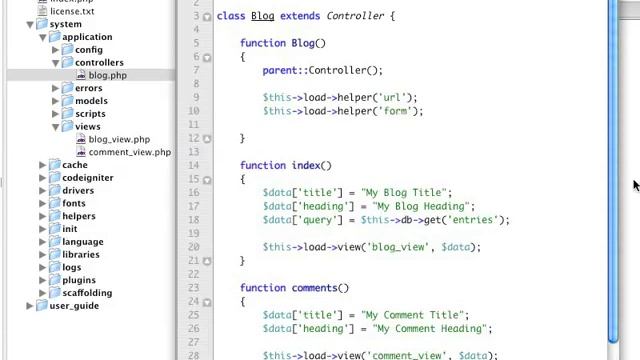Collapse the system folder
This screenshot has width=640, height=360.
tap(30, 24)
